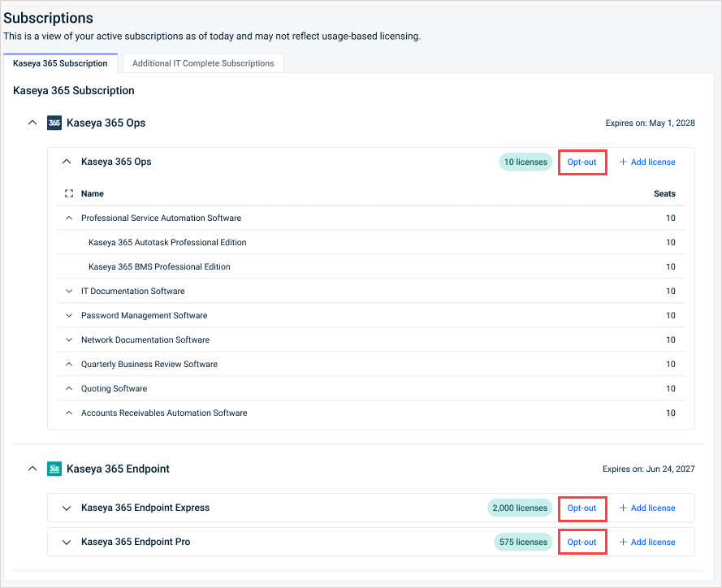
Task: Opt-out of Kaseya 365 Endpoint Pro
Action: coord(581,542)
